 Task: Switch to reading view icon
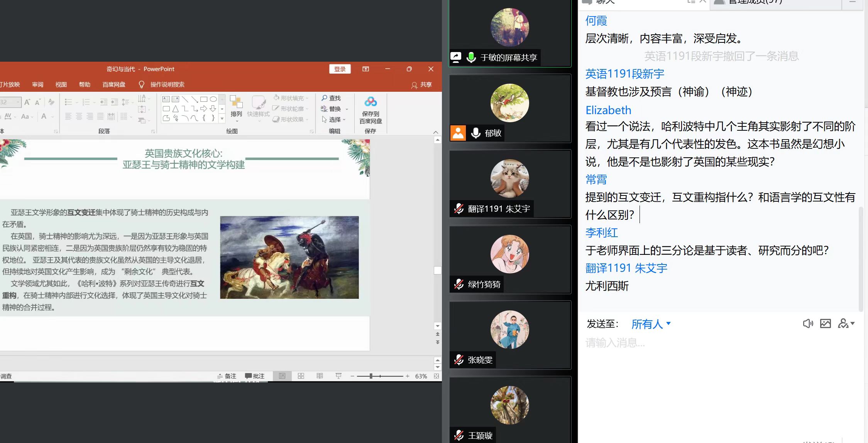pyautogui.click(x=320, y=376)
